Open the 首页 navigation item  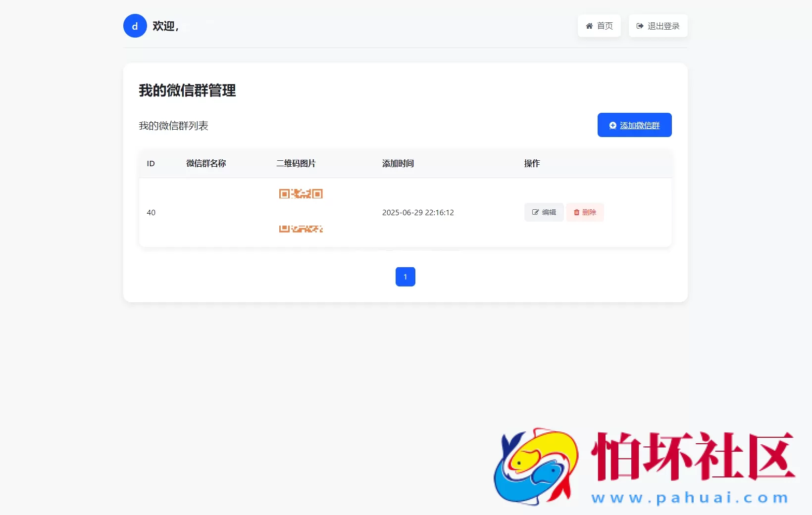pyautogui.click(x=599, y=26)
